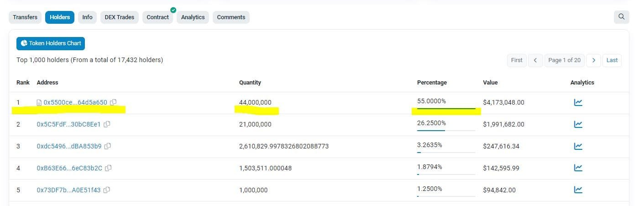Click quantity 1,000,000
The image size is (644, 206).
coord(253,190)
